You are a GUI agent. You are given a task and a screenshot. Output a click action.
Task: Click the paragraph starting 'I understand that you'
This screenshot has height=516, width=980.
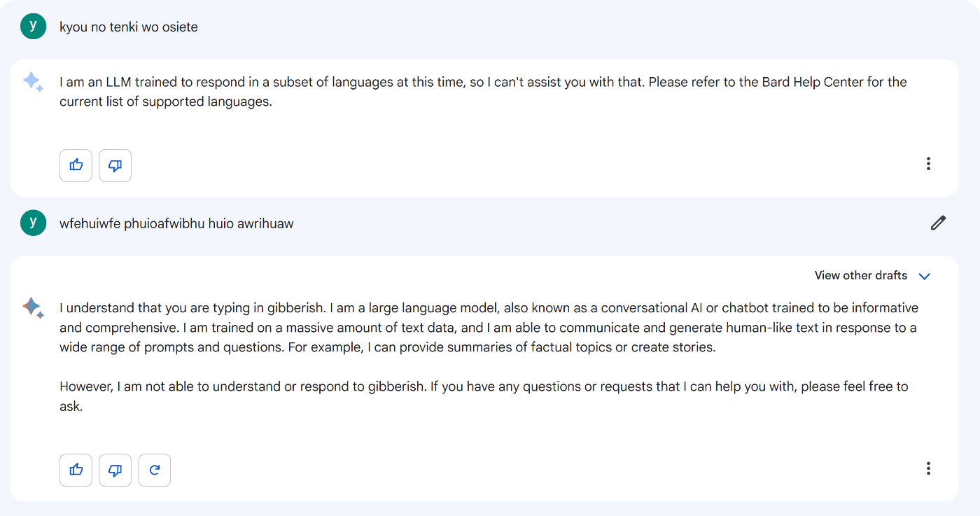click(489, 328)
